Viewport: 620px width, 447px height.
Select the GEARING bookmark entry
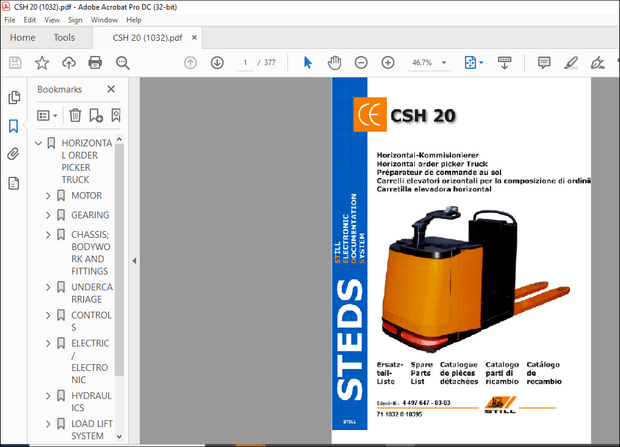pyautogui.click(x=90, y=215)
